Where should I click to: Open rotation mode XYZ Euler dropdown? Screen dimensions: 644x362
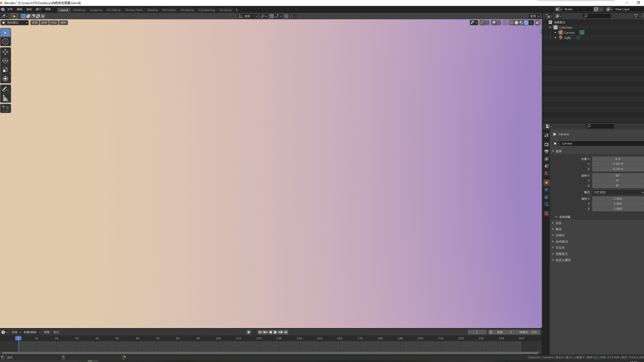point(618,192)
